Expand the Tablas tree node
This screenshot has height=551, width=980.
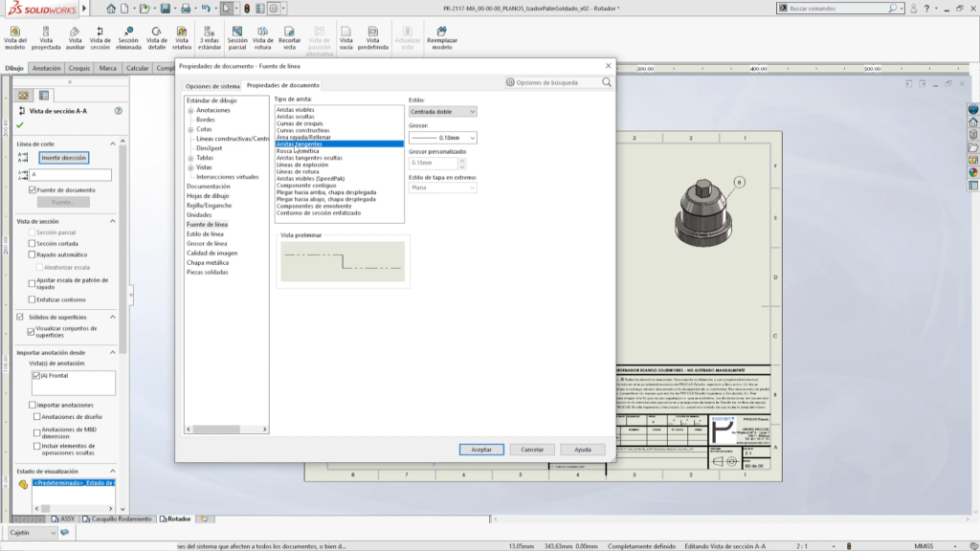[x=190, y=158]
